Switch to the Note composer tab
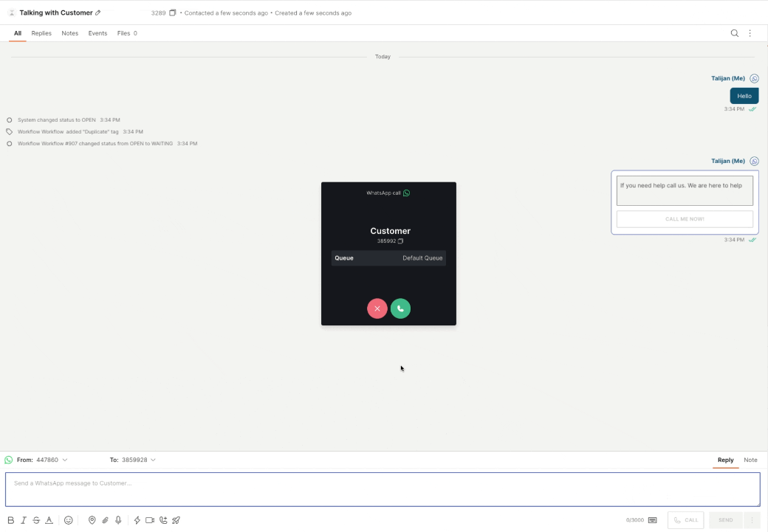 point(750,460)
